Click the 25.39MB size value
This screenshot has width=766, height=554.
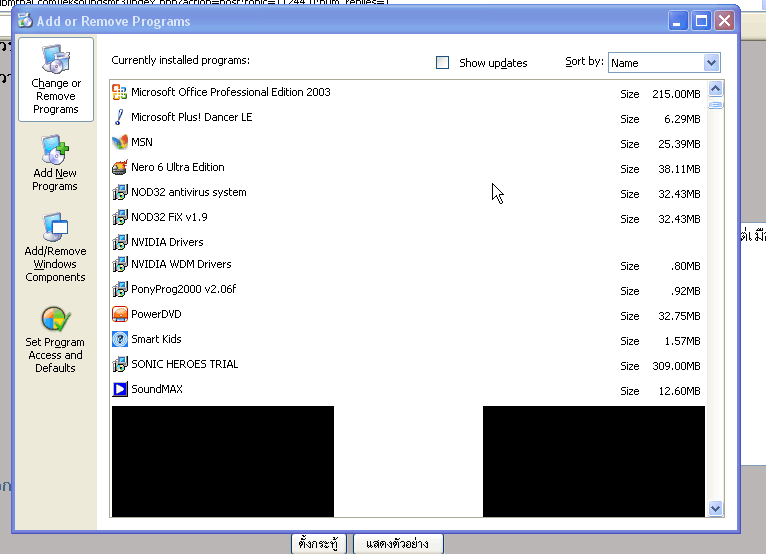[x=679, y=144]
